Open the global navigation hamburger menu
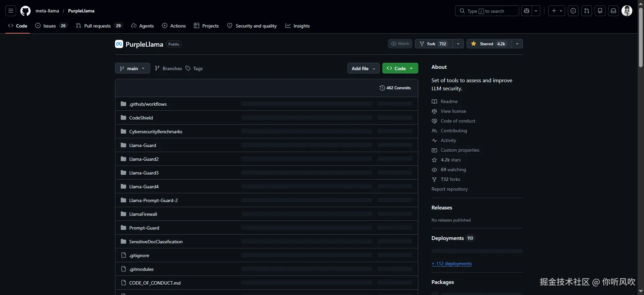The height and width of the screenshot is (295, 644). [x=11, y=11]
